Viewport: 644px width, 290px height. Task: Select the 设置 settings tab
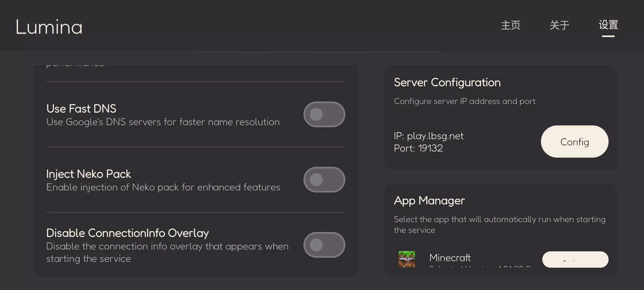click(x=608, y=25)
